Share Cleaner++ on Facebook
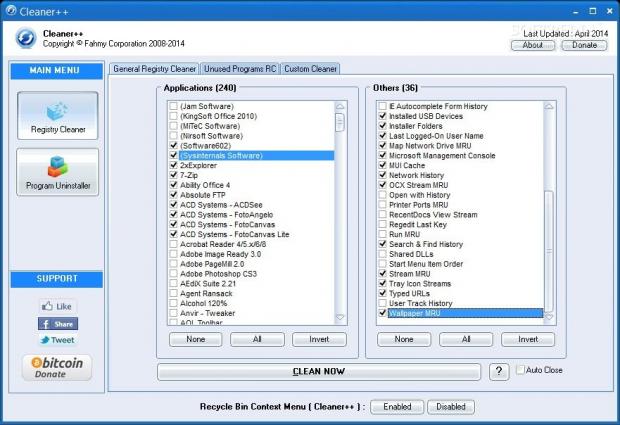 pyautogui.click(x=58, y=324)
